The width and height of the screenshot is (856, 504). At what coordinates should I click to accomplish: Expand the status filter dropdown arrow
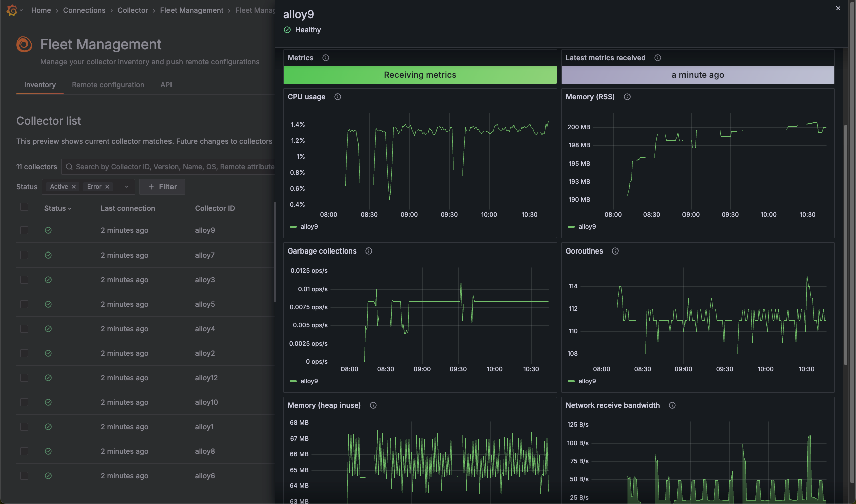click(126, 186)
